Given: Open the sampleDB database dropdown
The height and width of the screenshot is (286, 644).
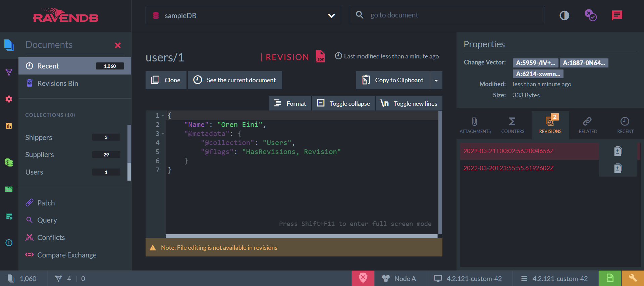Looking at the screenshot, I should (x=243, y=15).
